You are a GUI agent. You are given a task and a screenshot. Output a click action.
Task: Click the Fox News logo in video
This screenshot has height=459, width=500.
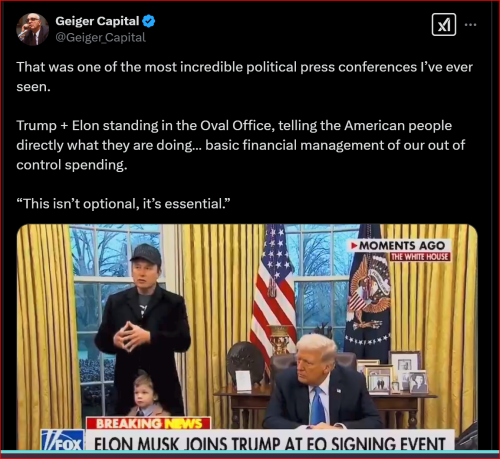tap(63, 441)
